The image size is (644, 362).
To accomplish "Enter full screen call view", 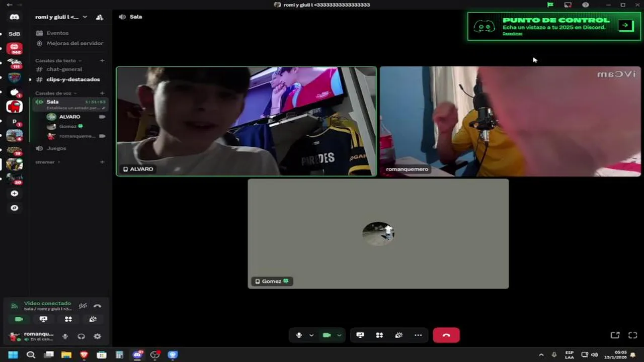I will coord(633,335).
